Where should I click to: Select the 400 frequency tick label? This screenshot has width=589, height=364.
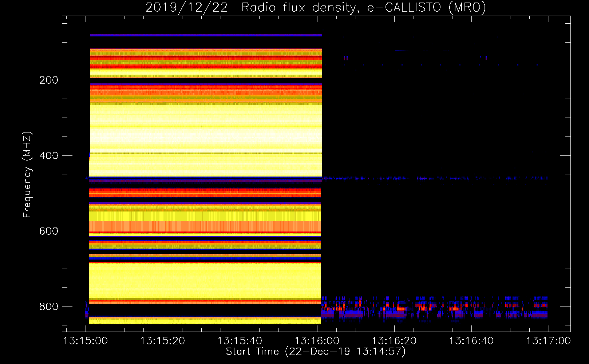tap(49, 156)
